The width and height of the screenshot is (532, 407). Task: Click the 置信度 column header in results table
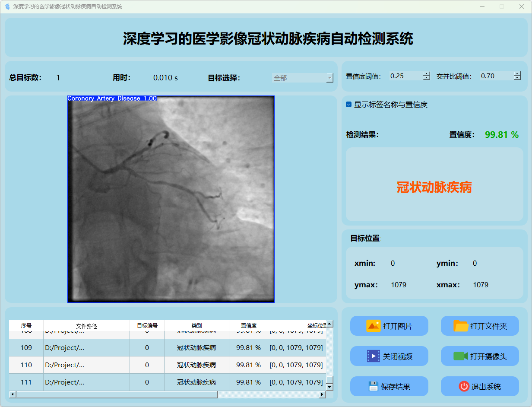pyautogui.click(x=248, y=326)
